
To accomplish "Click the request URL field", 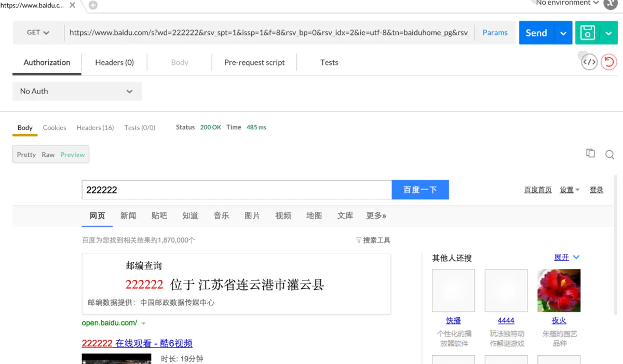I will [269, 32].
